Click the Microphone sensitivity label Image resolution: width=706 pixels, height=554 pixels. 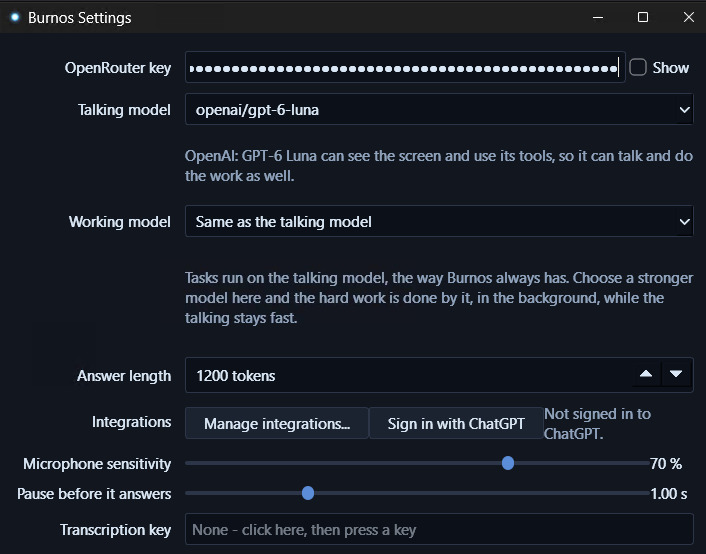click(x=97, y=463)
